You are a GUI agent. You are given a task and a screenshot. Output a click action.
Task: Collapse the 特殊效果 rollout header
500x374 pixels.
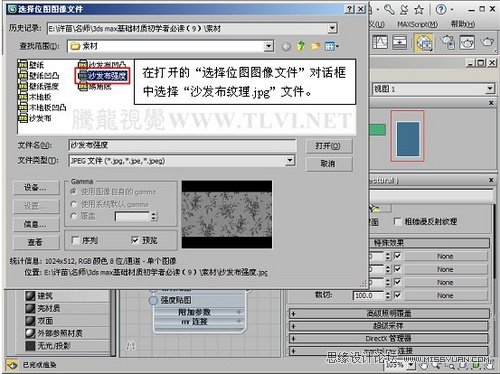coord(429,243)
